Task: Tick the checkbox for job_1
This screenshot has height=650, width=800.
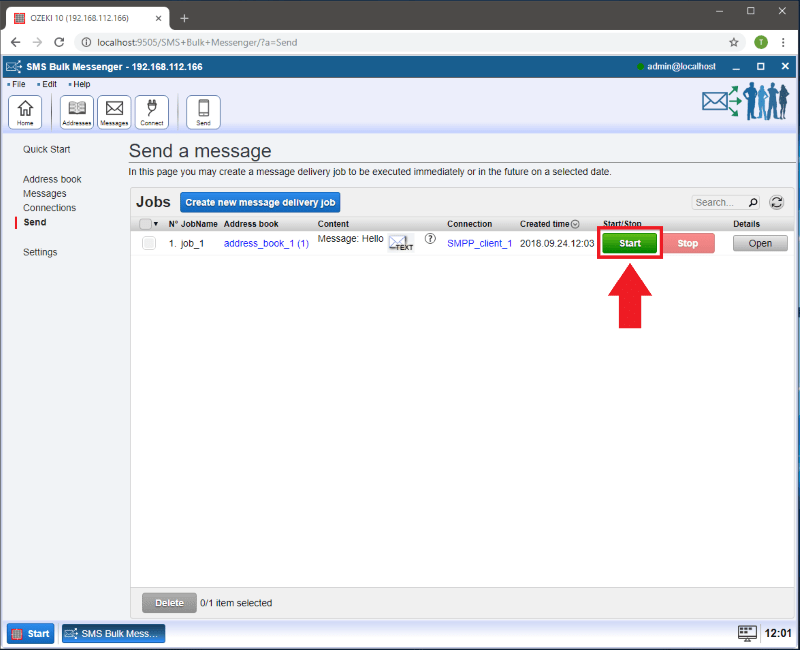Action: [149, 243]
